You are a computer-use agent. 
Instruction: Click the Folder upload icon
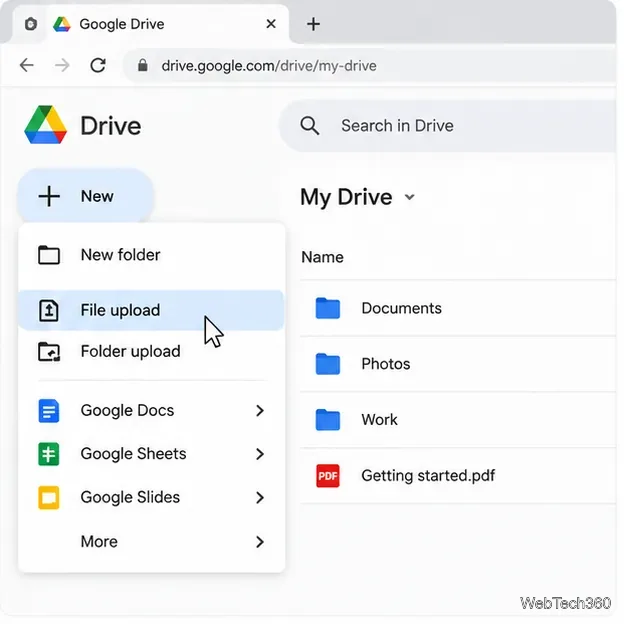pos(49,351)
